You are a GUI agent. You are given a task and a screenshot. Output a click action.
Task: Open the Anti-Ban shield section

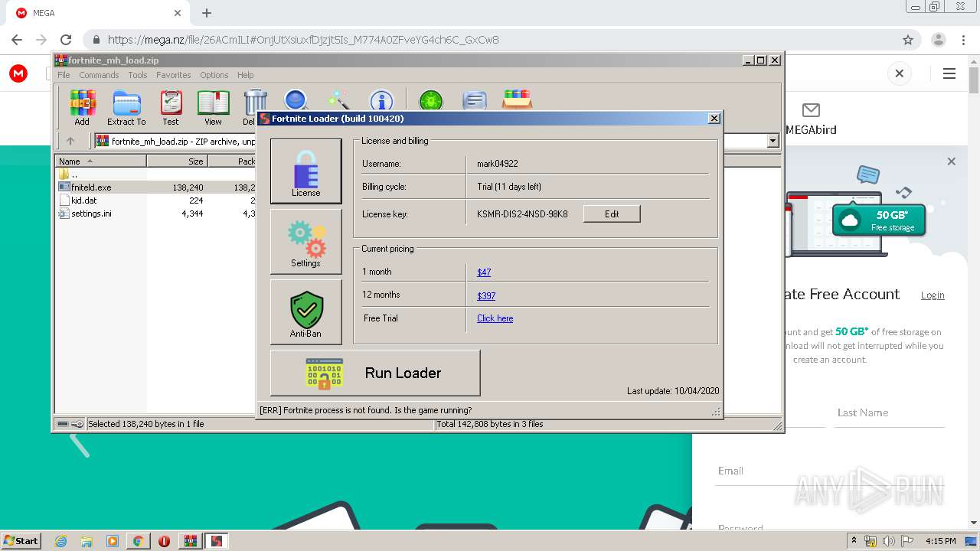point(306,312)
